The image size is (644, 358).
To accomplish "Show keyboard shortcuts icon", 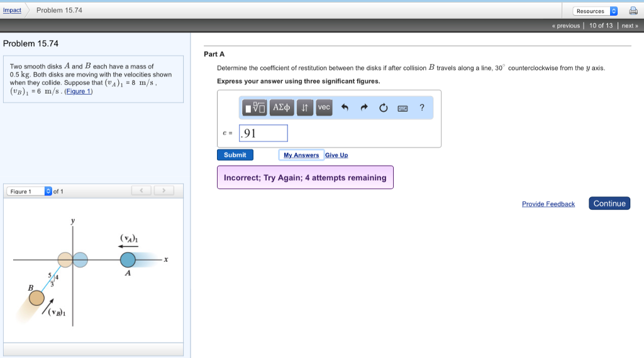I will pyautogui.click(x=402, y=108).
